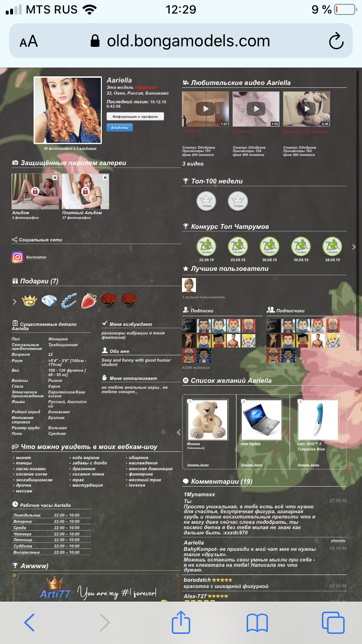Open the Бесплатно link next to Instagram

click(36, 257)
